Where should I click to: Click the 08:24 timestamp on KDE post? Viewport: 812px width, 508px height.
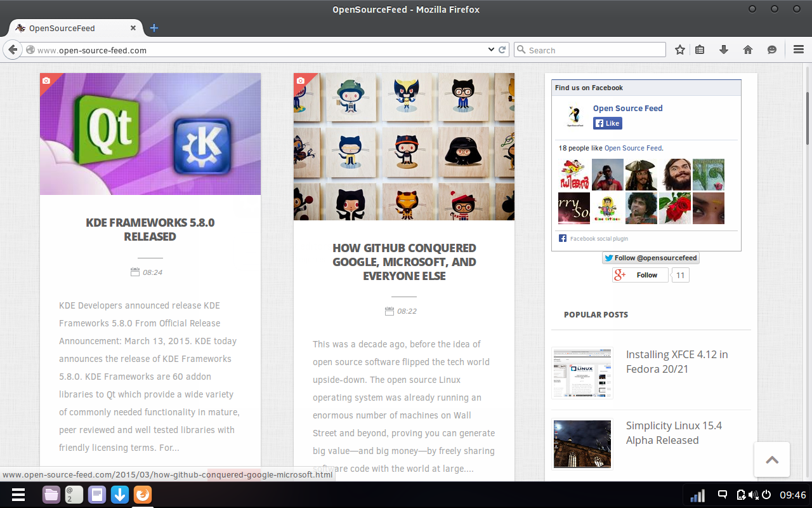tap(152, 272)
